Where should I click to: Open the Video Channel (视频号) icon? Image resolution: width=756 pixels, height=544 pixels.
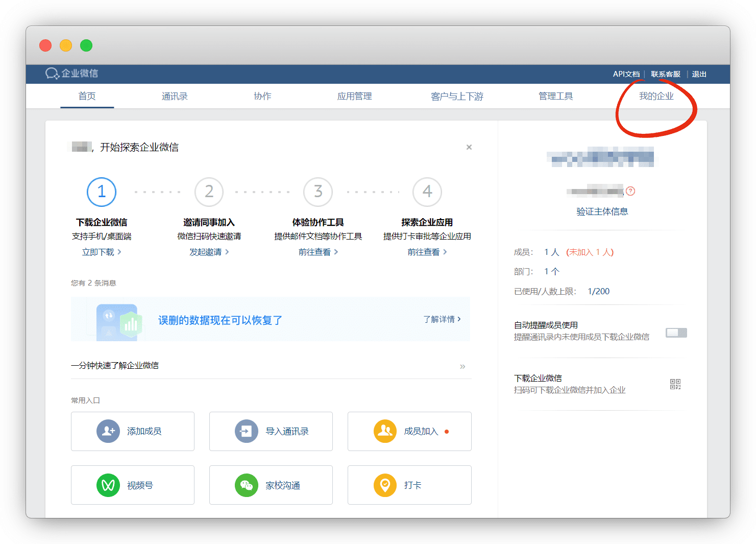coord(108,485)
